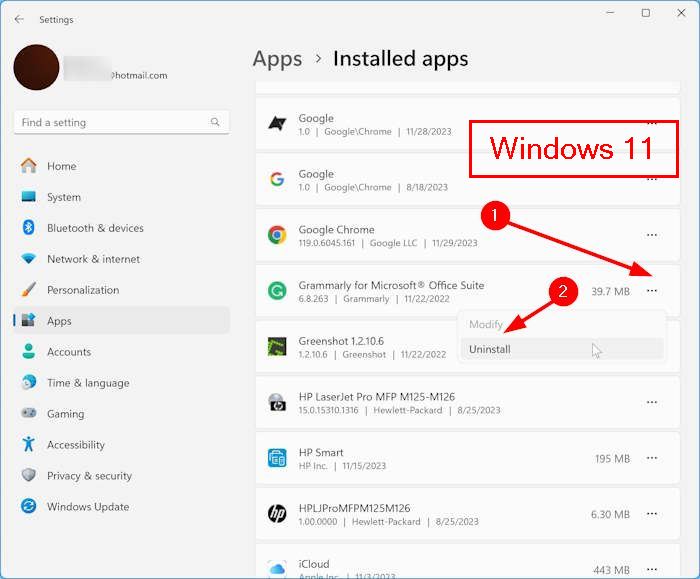Open more options for iCloud
This screenshot has width=700, height=579.
(651, 569)
